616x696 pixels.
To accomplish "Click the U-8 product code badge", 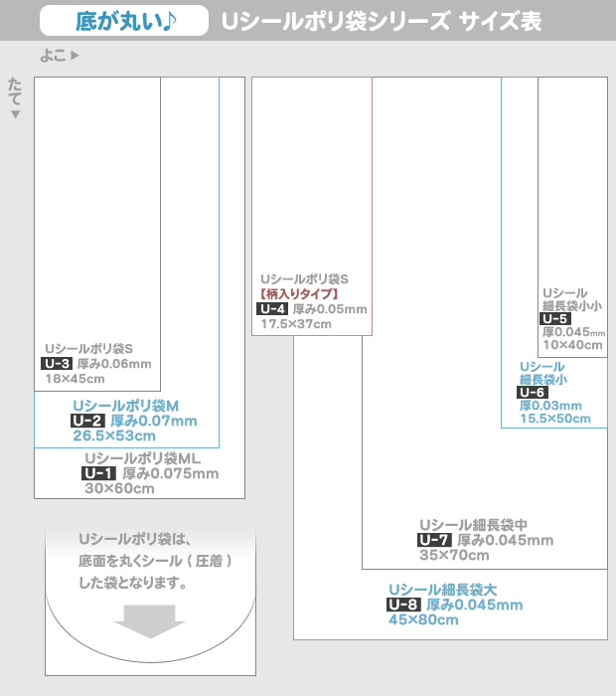I will point(403,605).
